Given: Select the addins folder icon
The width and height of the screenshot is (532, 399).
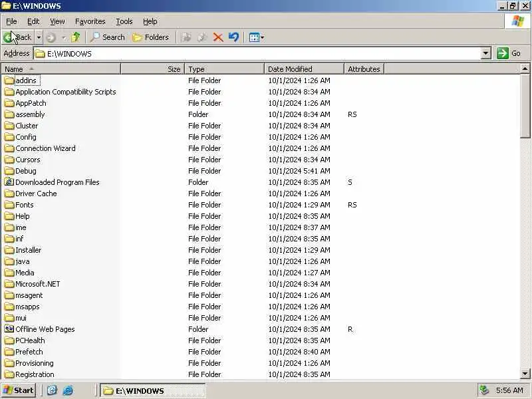Looking at the screenshot, I should [x=9, y=80].
